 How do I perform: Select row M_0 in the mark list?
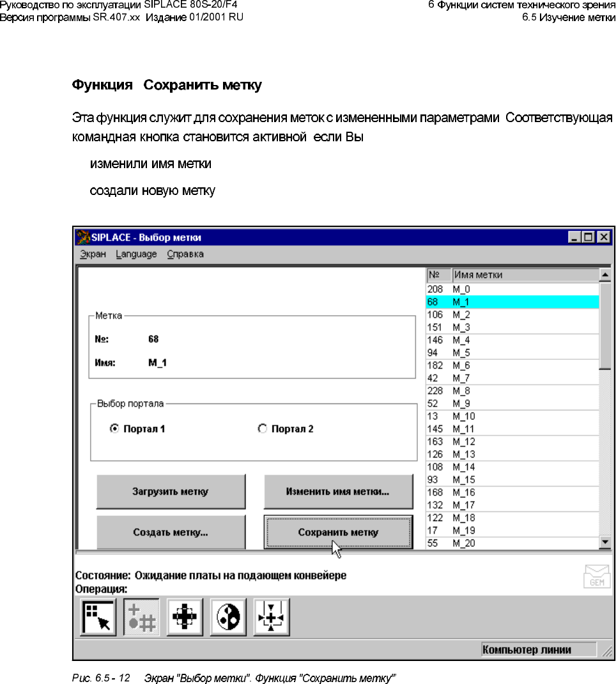point(512,289)
